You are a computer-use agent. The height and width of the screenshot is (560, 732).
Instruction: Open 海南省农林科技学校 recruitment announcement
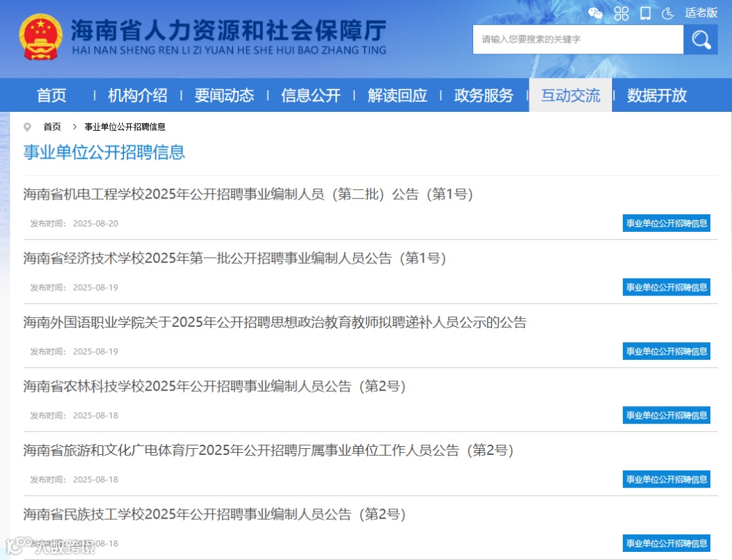(214, 386)
